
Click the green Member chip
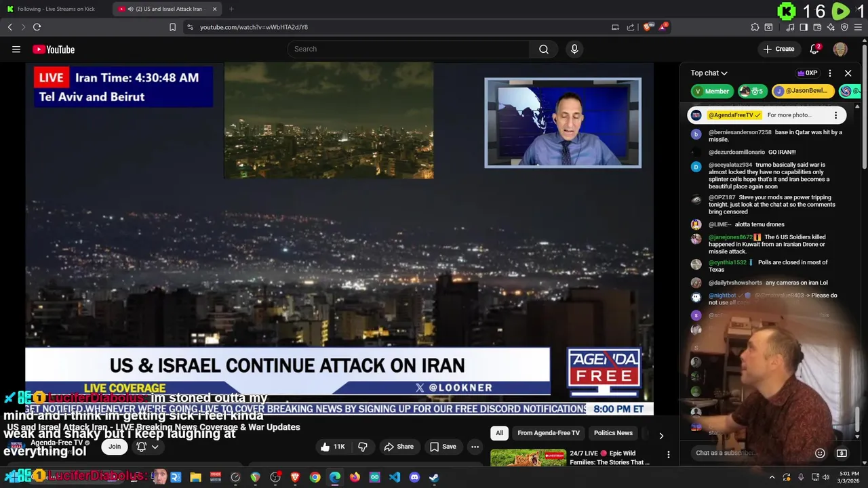click(712, 91)
